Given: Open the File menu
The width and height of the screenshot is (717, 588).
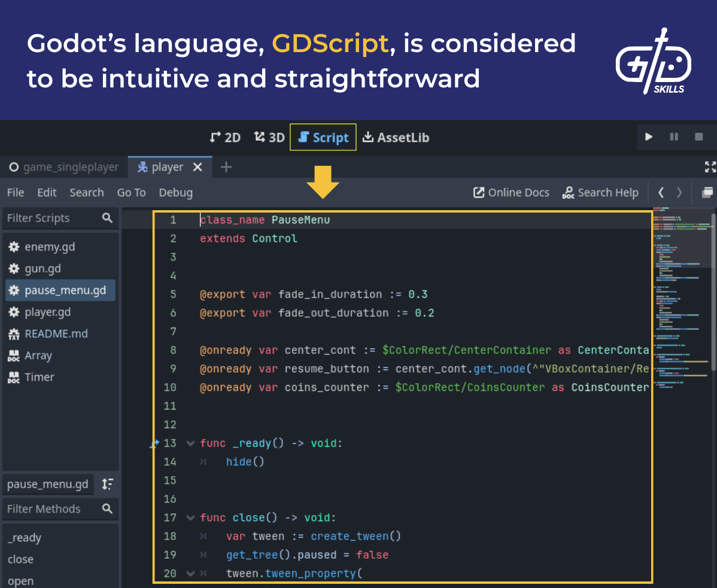Looking at the screenshot, I should (16, 192).
